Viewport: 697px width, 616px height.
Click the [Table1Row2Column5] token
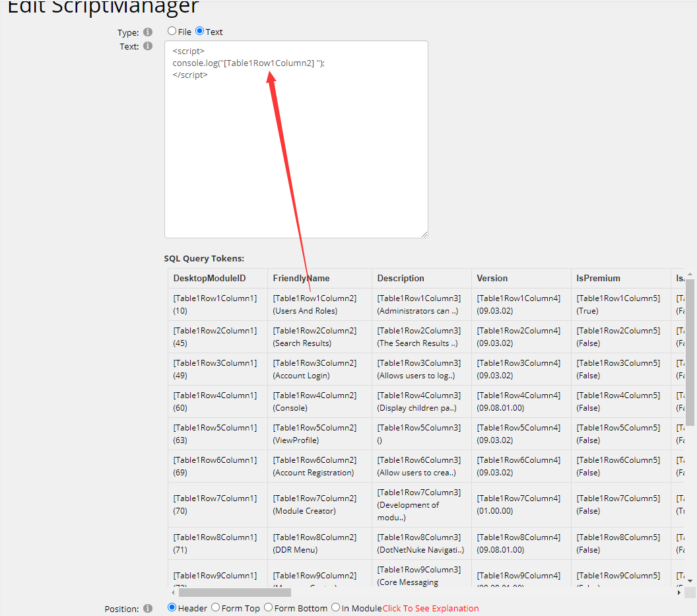click(x=618, y=331)
